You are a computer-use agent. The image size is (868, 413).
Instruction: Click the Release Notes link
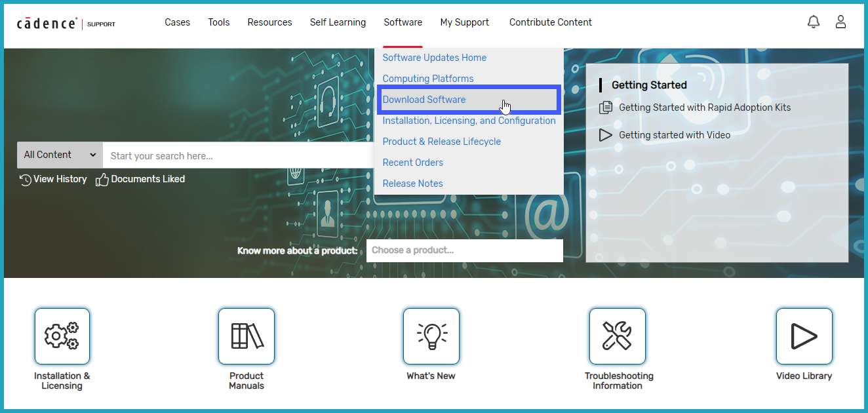point(412,184)
